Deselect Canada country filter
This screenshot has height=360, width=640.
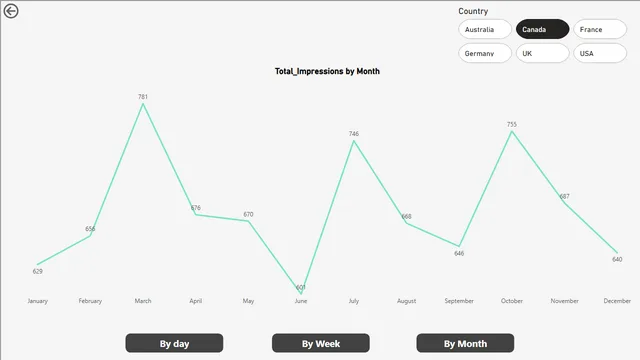tap(542, 29)
